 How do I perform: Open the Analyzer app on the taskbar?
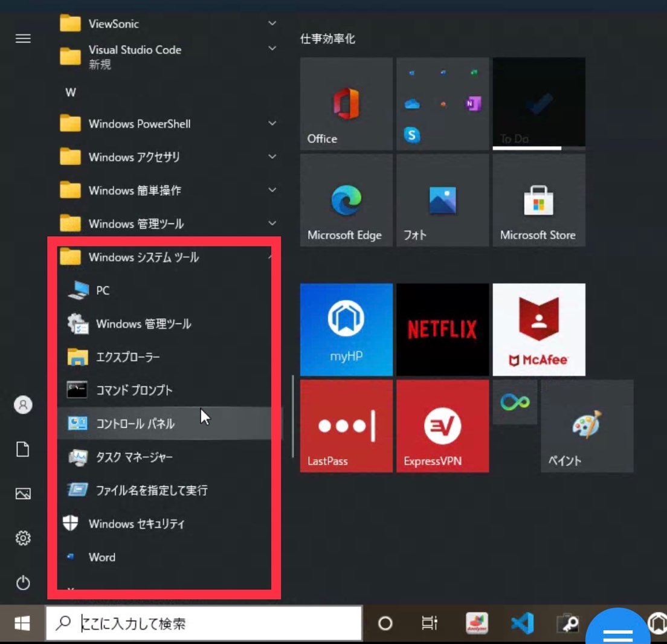point(477,623)
